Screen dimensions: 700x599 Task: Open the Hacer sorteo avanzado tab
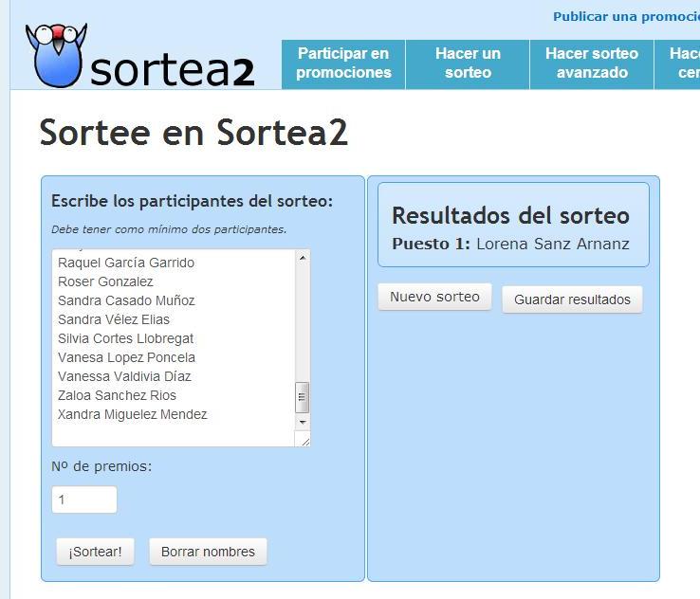[x=592, y=64]
